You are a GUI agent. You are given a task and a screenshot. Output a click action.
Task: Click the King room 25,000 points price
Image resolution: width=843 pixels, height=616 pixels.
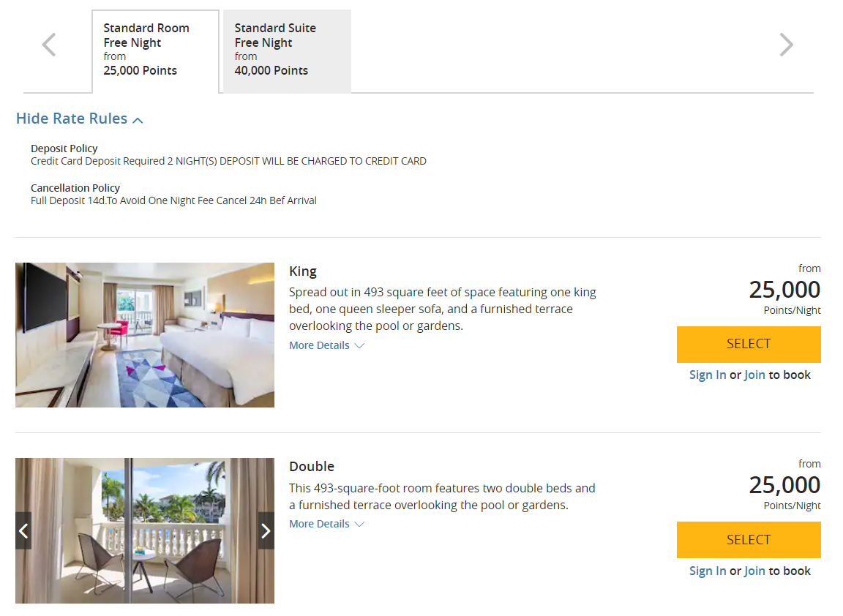[x=784, y=290]
